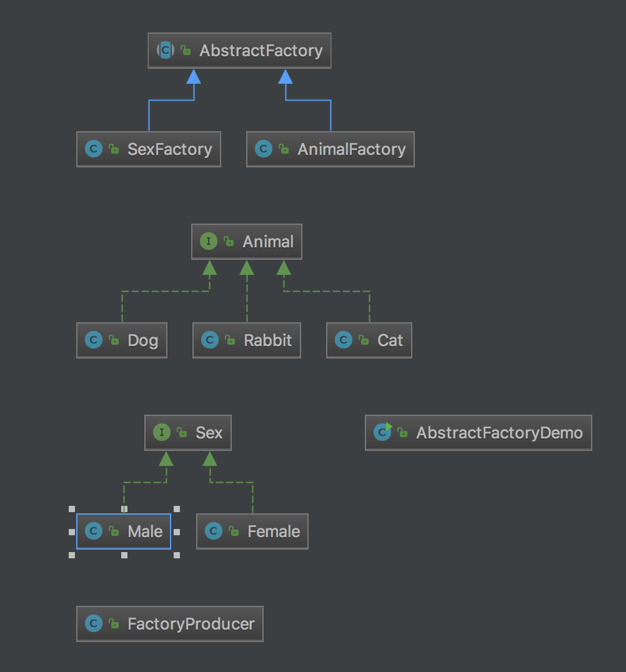
Task: Select the Animal interface node label
Action: click(x=269, y=242)
